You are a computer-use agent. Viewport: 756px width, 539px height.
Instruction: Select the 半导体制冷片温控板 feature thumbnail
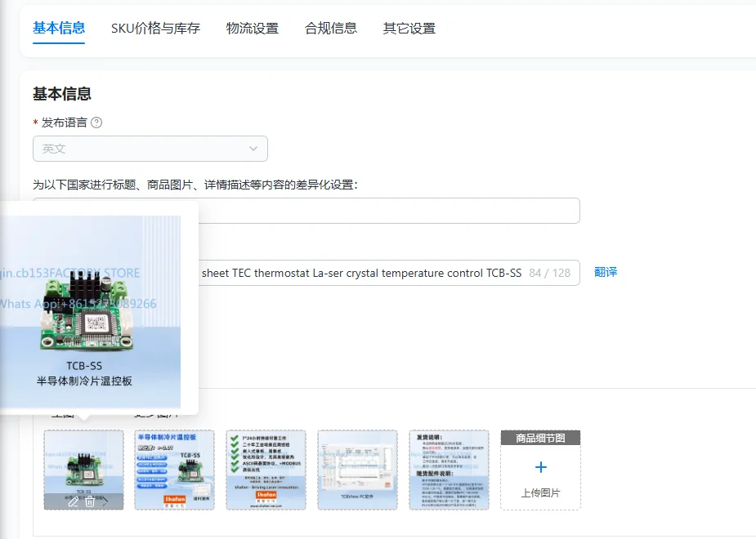(175, 470)
